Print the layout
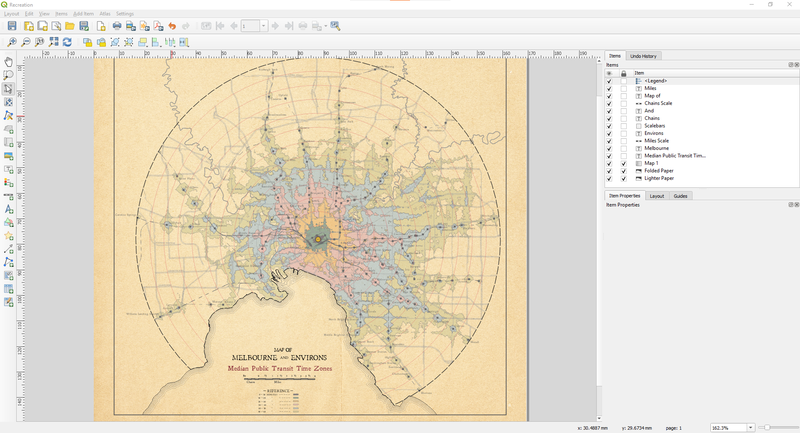This screenshot has width=800, height=433. coord(117,26)
